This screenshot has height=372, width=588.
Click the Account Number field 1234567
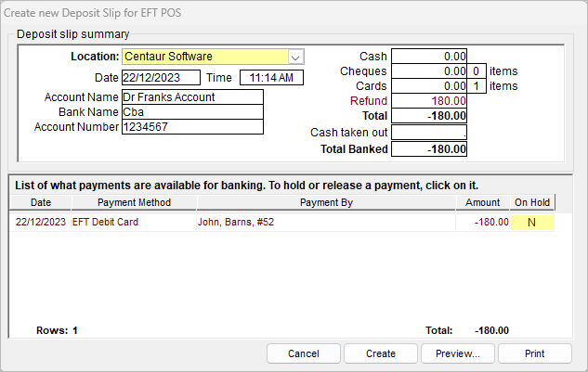coord(192,127)
